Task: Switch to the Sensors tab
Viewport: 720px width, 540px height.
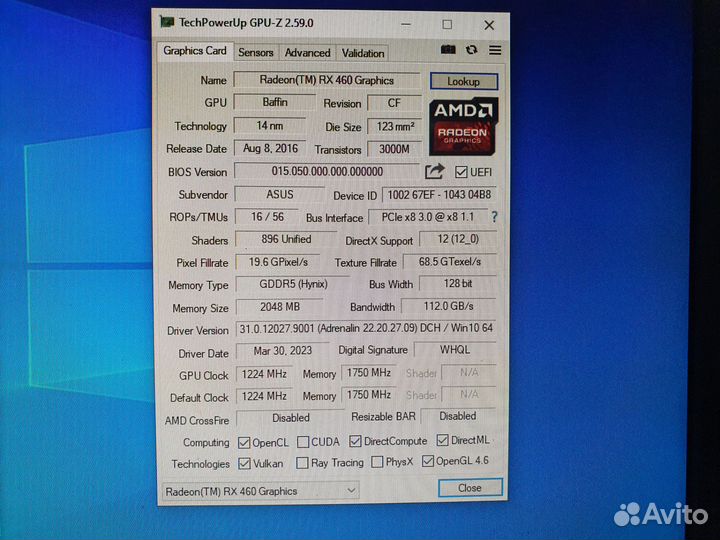Action: (256, 53)
